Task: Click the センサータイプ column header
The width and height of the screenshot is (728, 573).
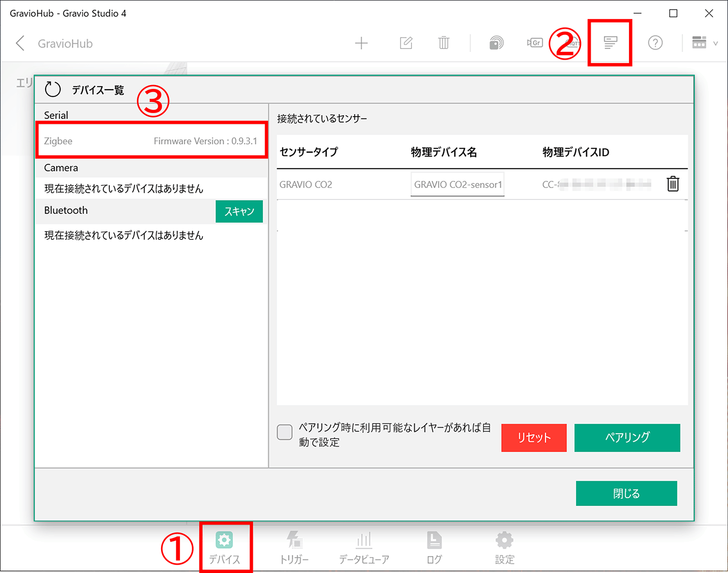Action: pyautogui.click(x=309, y=152)
